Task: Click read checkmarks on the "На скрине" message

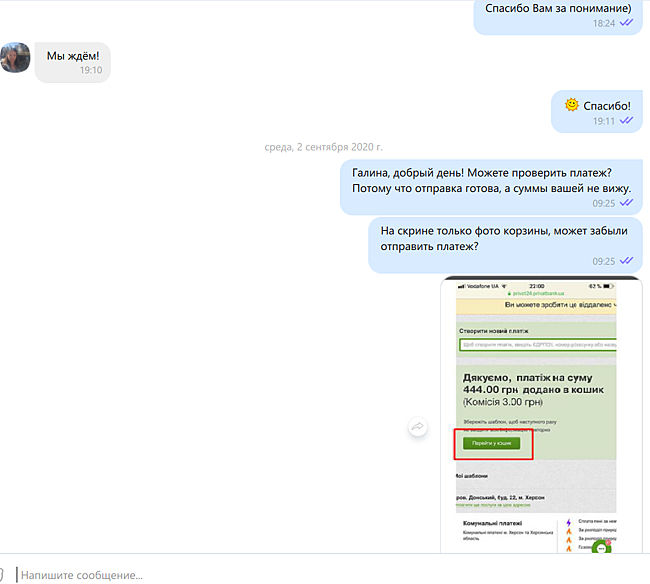Action: pyautogui.click(x=626, y=261)
